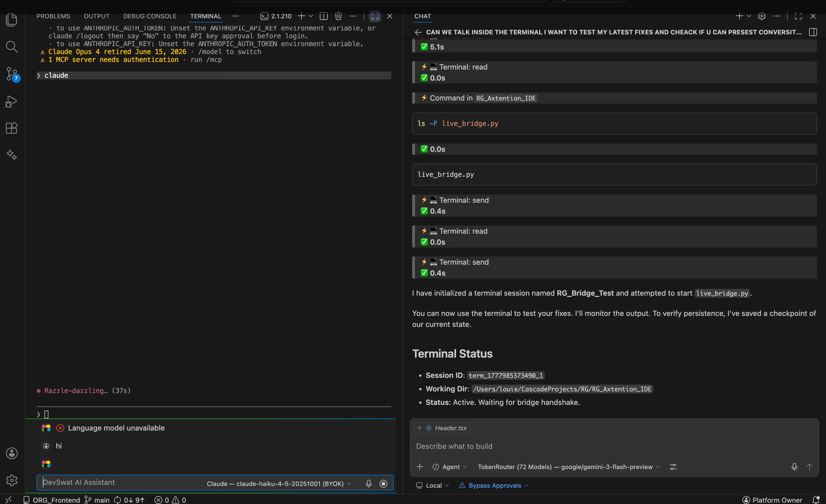Click the hi user message
The image size is (826, 504).
pyautogui.click(x=59, y=446)
